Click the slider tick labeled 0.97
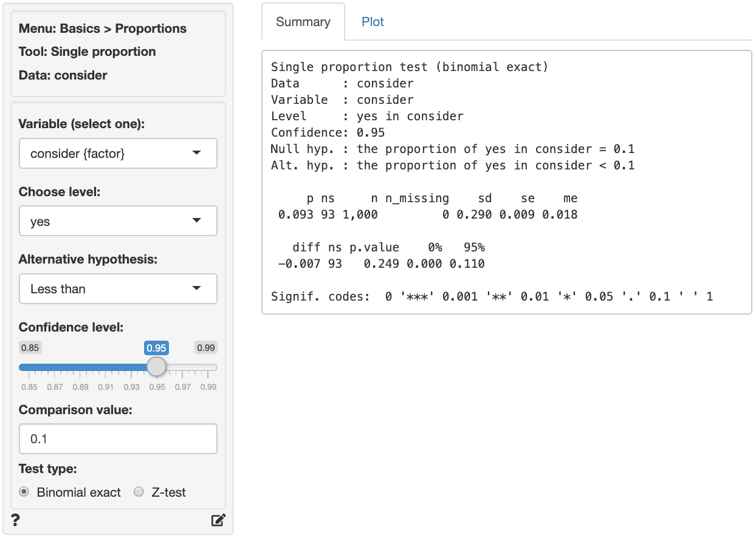Screen dimensions: 756x538 point(182,387)
